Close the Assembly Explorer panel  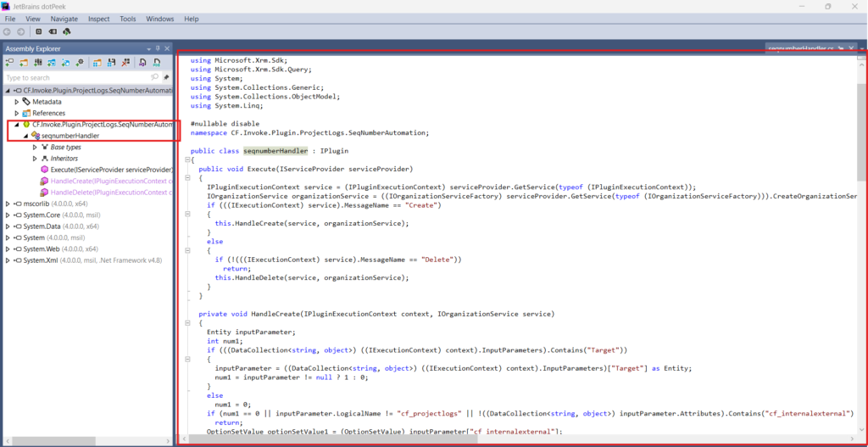pyautogui.click(x=168, y=48)
